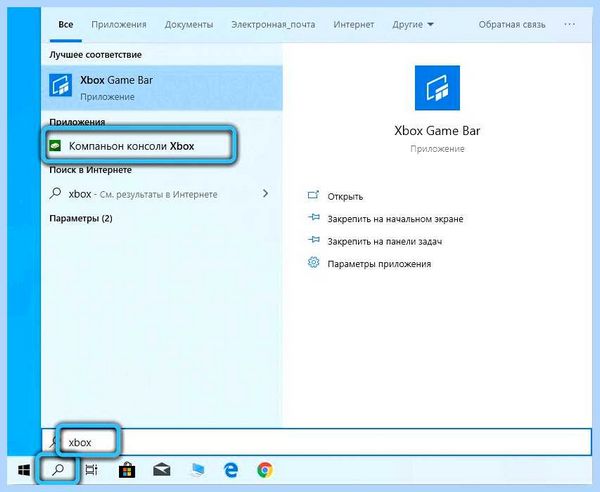Click the taskbar search magnifier icon
This screenshot has height=492, width=600.
point(58,470)
